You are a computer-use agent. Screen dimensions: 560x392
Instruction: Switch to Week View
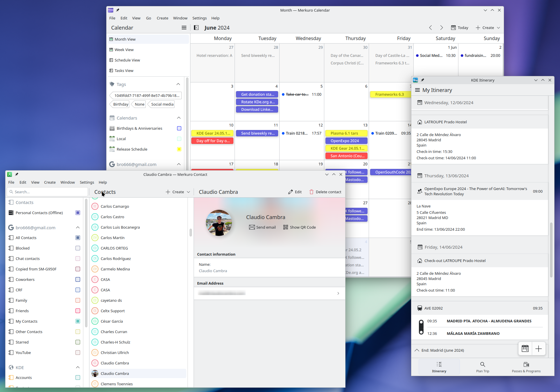click(x=124, y=50)
